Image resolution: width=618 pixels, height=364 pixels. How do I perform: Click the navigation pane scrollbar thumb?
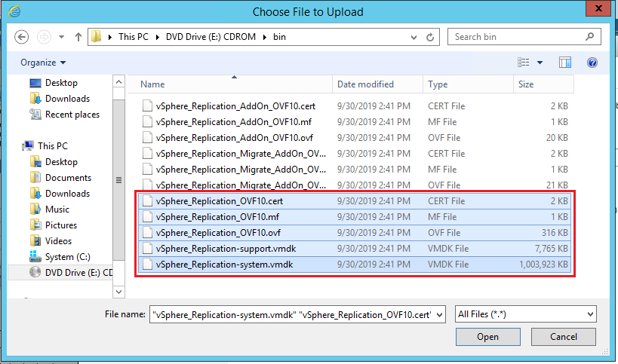118,179
